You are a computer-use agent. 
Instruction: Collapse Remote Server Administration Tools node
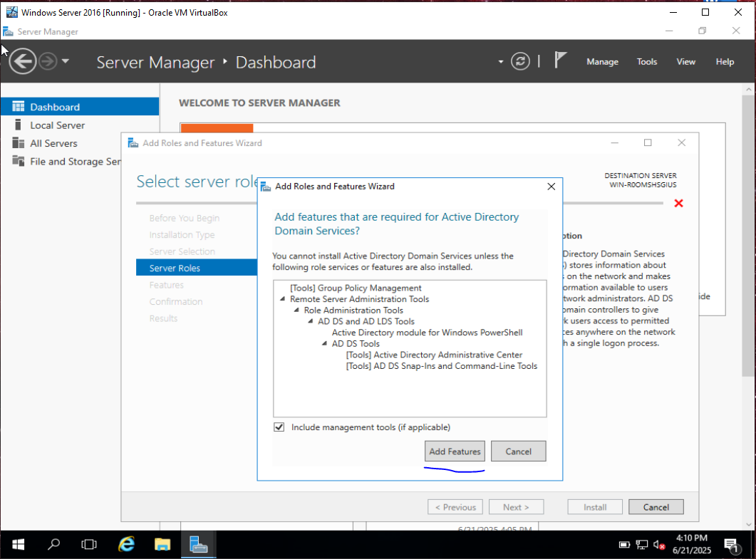point(283,299)
